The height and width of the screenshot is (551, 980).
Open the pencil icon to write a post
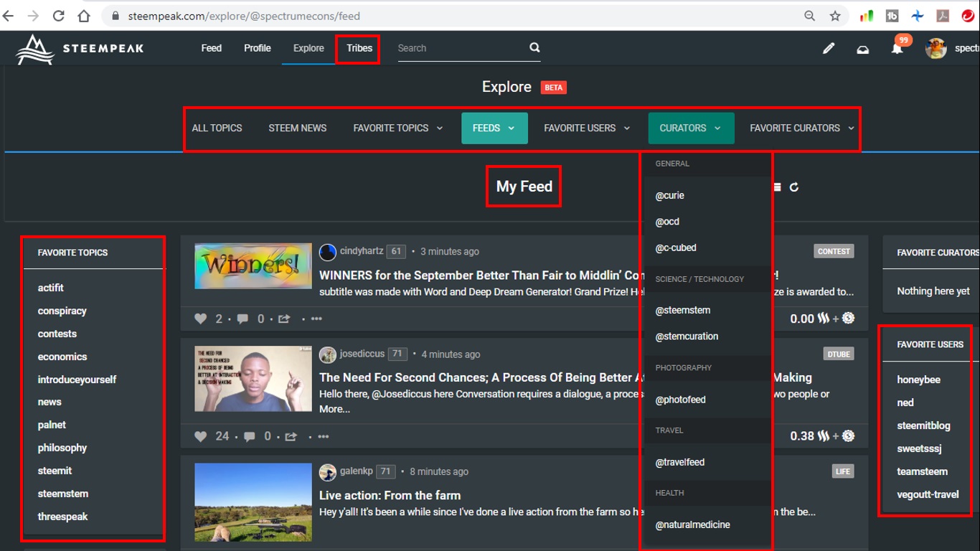tap(829, 48)
